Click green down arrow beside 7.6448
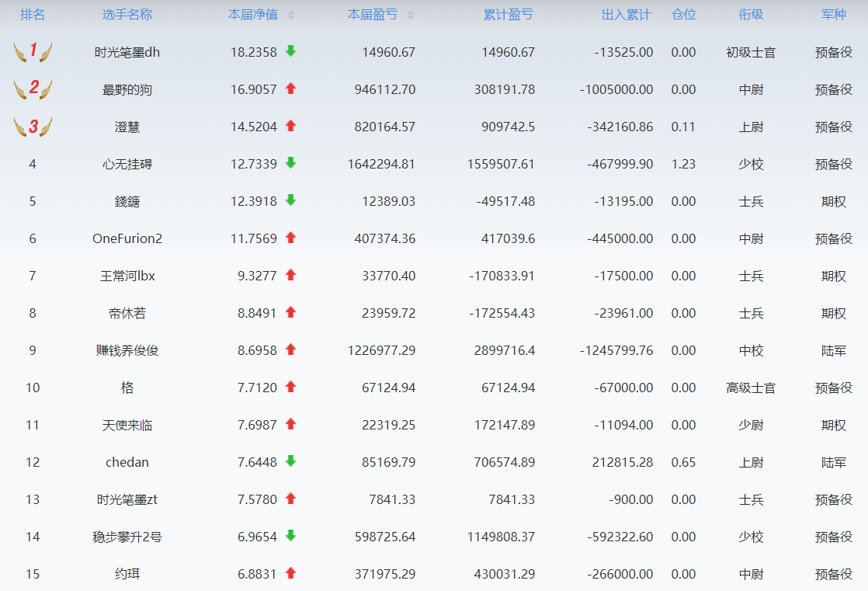 290,461
